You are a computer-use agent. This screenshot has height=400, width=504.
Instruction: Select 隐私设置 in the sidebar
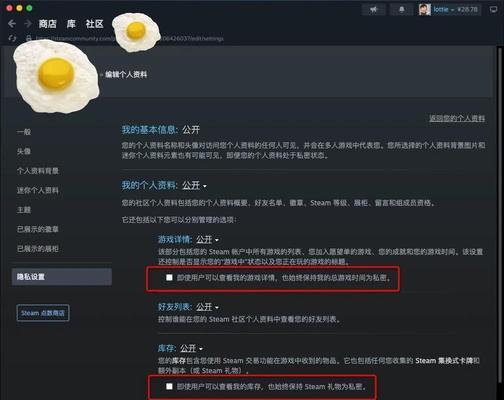pyautogui.click(x=62, y=277)
